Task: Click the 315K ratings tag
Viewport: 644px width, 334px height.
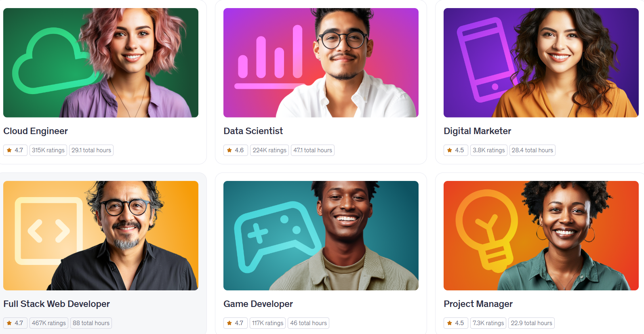Action: 48,150
